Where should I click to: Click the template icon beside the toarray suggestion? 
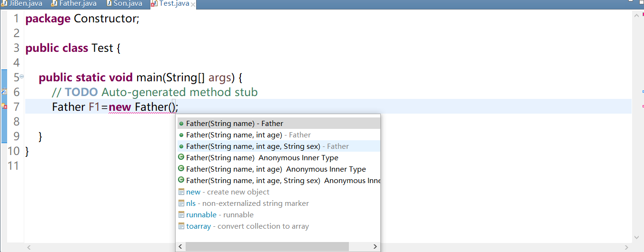tap(181, 226)
